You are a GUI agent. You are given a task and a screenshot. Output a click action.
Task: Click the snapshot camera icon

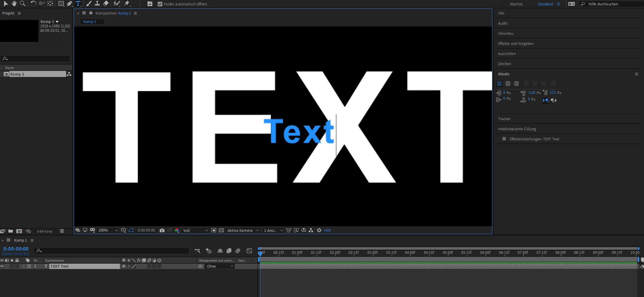tap(162, 230)
